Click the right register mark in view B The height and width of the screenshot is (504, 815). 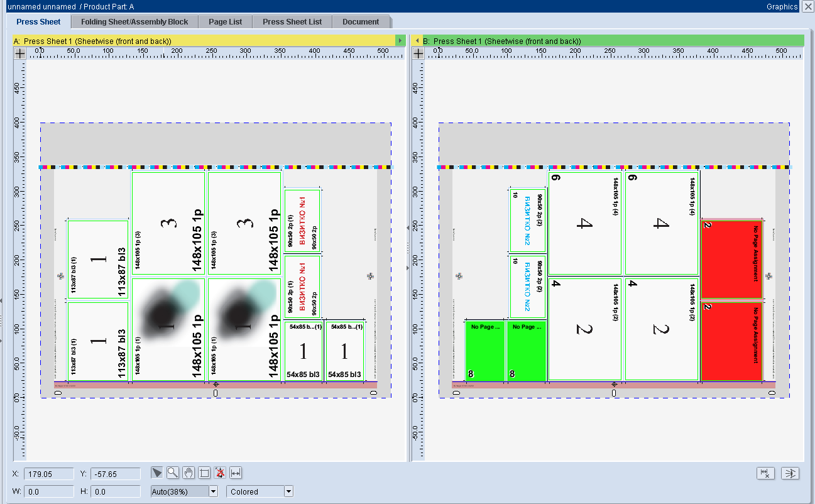click(x=769, y=276)
